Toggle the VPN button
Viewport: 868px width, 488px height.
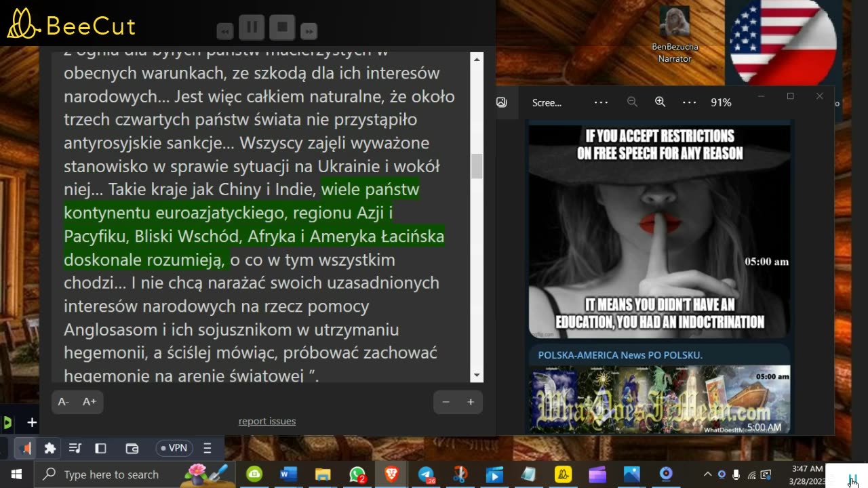coord(174,448)
